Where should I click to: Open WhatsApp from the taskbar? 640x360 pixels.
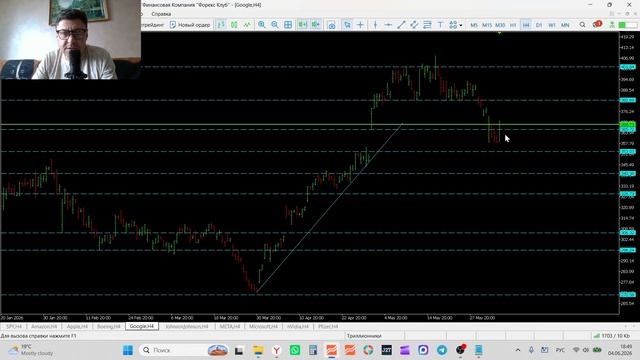coord(295,350)
